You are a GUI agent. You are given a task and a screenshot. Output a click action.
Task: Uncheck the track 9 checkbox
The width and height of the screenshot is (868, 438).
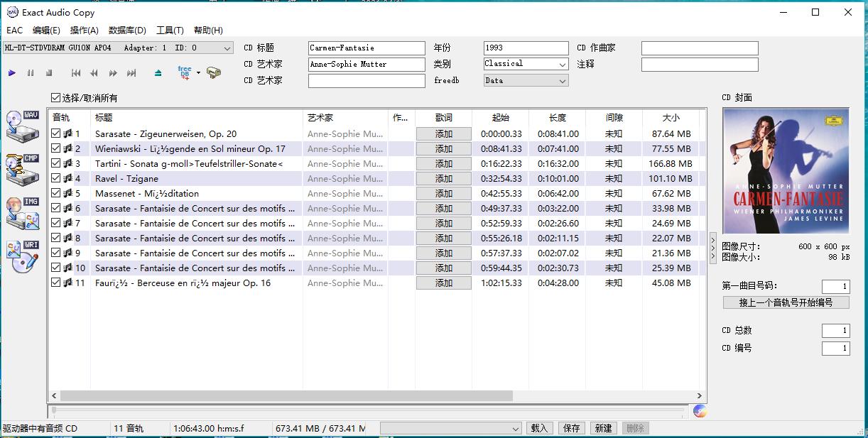coord(56,253)
